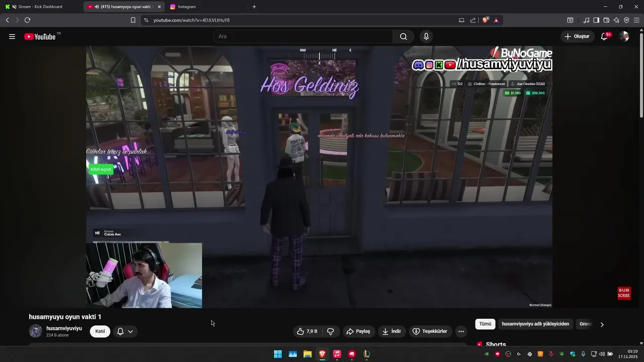Go forward in the browser
This screenshot has width=644, height=362.
pos(17,20)
